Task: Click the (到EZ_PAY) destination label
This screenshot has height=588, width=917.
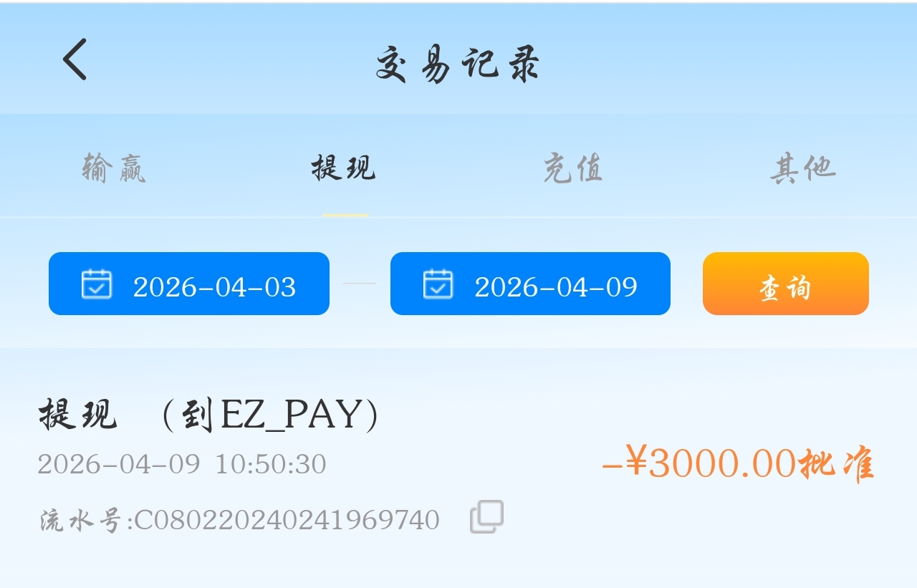Action: pos(270,415)
